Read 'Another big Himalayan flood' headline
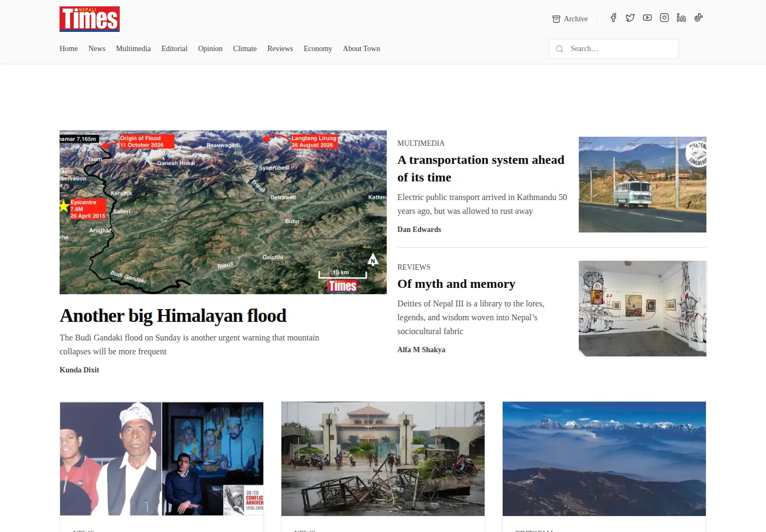 point(173,315)
